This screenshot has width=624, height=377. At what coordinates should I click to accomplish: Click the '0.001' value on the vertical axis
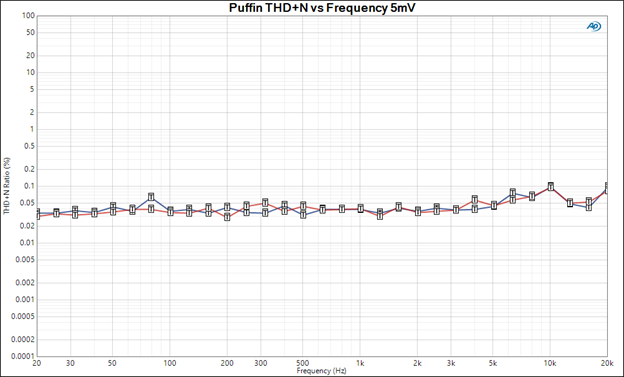tap(26, 299)
